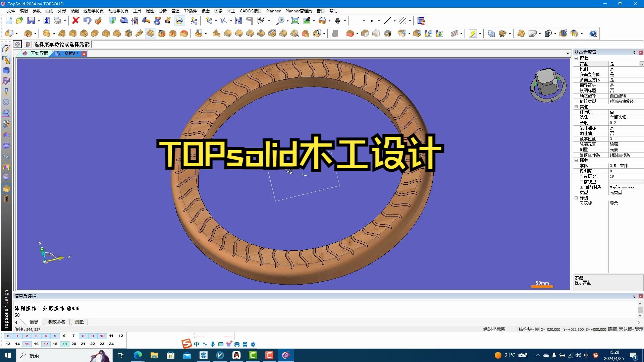Open the 文件 menu

(11, 11)
